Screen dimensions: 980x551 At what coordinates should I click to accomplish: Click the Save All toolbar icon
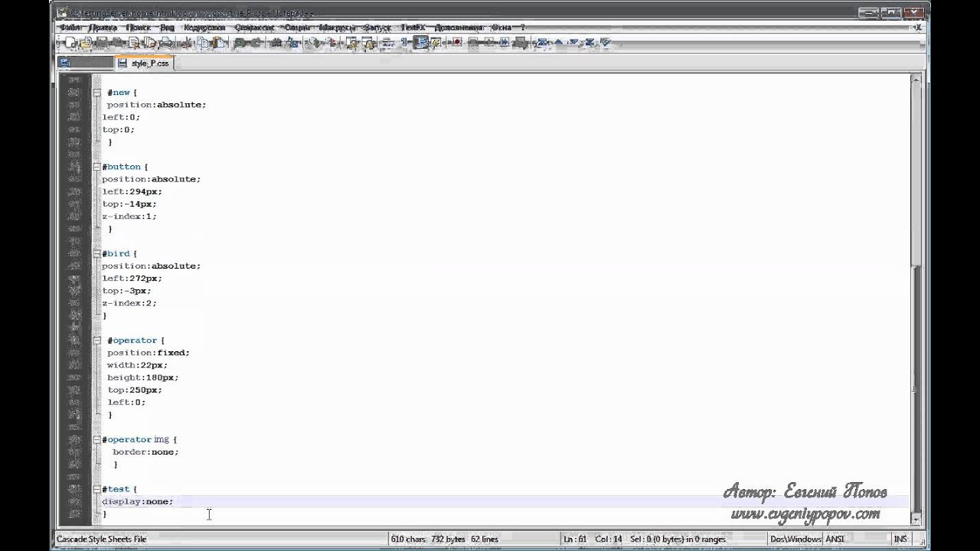117,43
